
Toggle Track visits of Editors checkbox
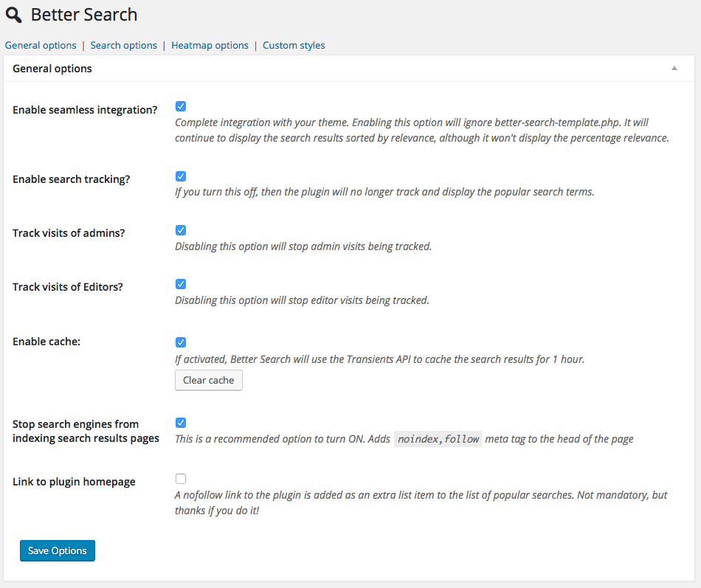(x=181, y=284)
